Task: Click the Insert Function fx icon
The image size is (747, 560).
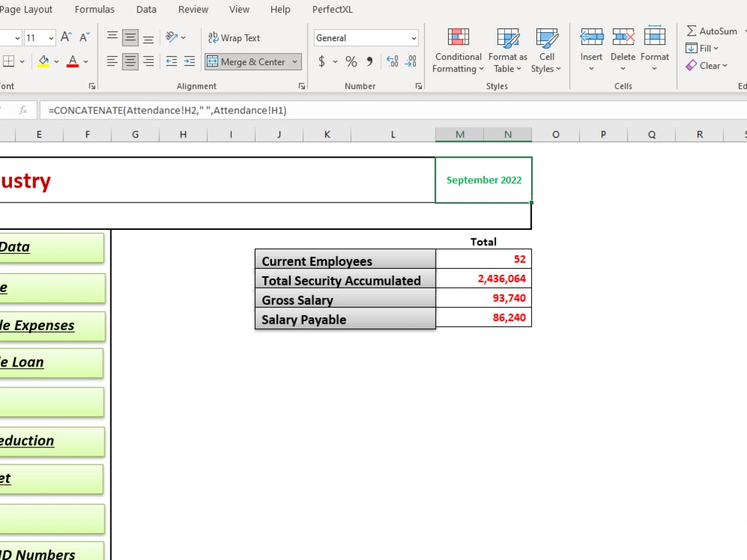Action: (x=23, y=111)
